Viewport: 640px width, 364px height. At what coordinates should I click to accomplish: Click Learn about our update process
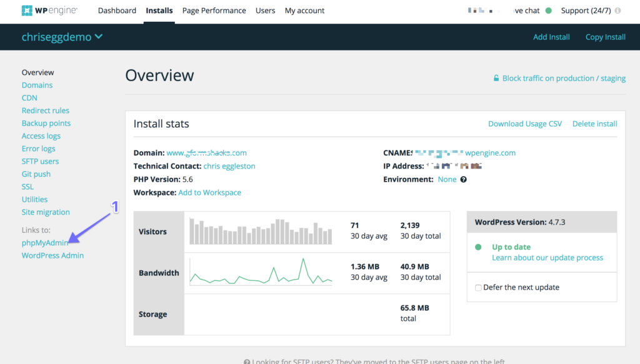coord(547,258)
